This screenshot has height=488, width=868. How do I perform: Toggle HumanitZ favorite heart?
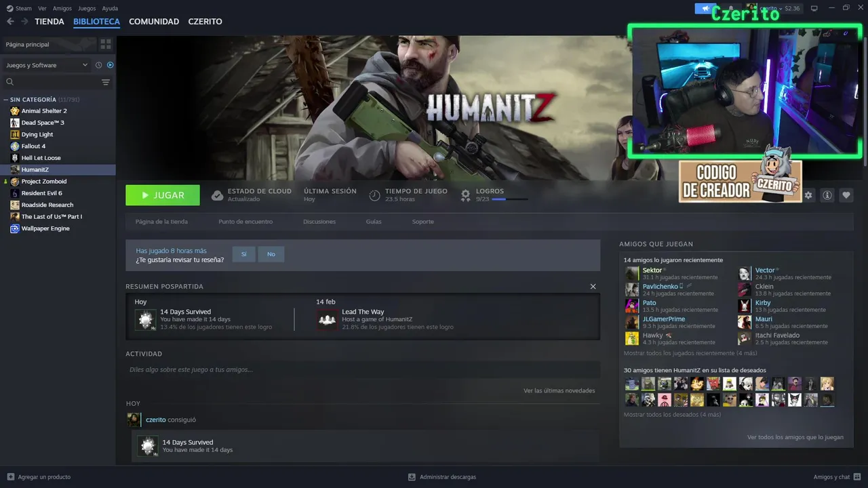[846, 195]
